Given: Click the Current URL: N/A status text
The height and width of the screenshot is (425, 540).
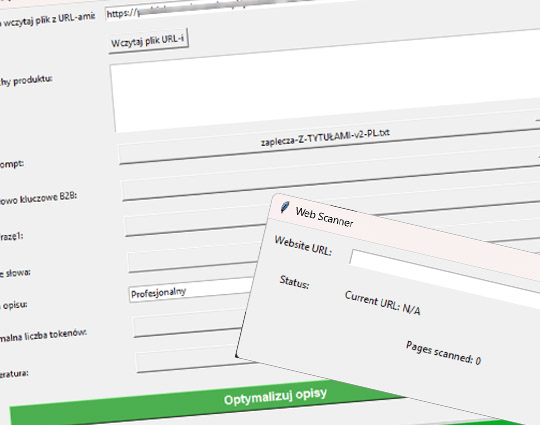Looking at the screenshot, I should (x=382, y=303).
